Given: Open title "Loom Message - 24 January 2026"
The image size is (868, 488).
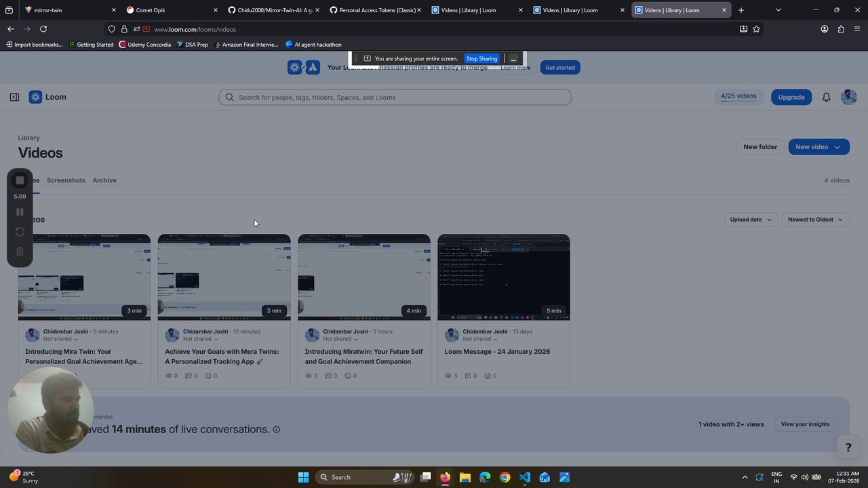Looking at the screenshot, I should (x=497, y=352).
